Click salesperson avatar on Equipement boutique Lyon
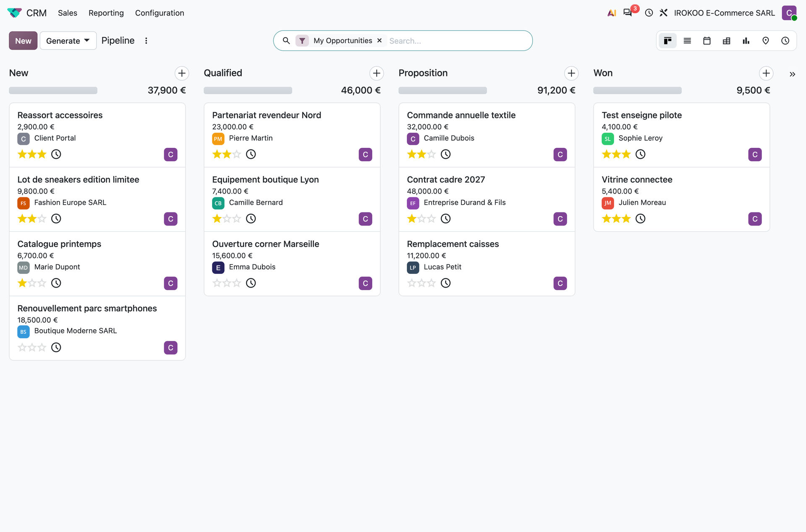This screenshot has height=532, width=806. click(x=365, y=219)
